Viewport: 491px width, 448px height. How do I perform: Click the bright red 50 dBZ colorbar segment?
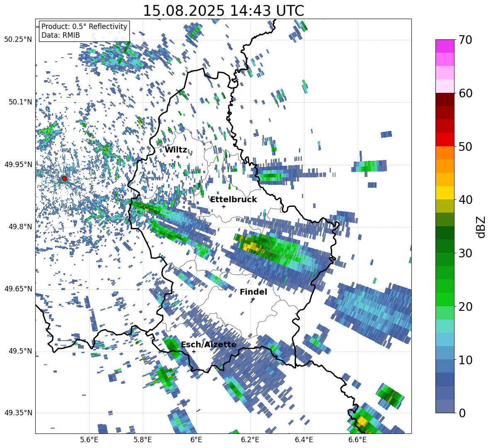tap(445, 140)
